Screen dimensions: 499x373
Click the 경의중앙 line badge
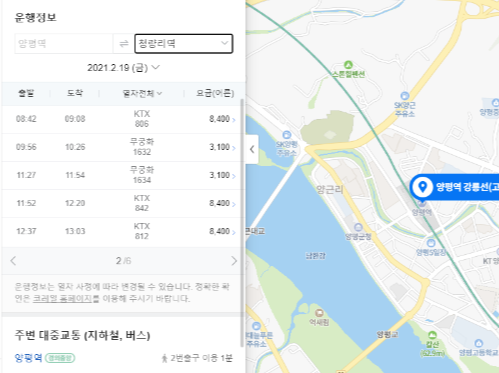click(x=60, y=358)
